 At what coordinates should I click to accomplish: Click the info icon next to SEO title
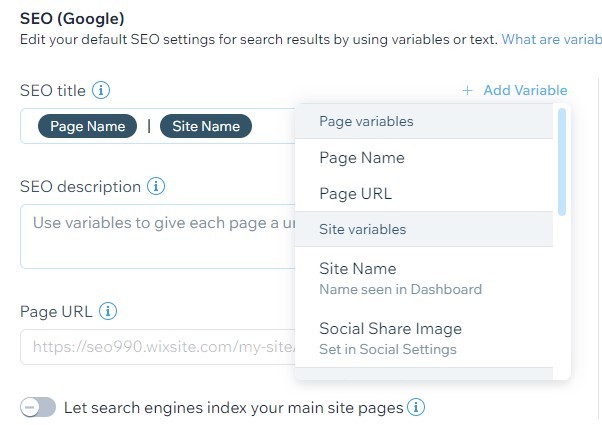[101, 90]
